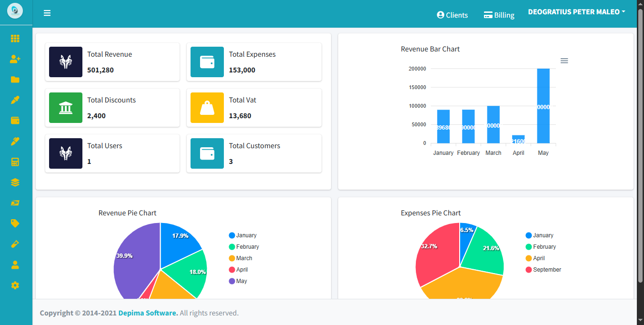Viewport: 644px width, 325px height.
Task: Open the Revenue Bar Chart hamburger menu
Action: (x=564, y=61)
